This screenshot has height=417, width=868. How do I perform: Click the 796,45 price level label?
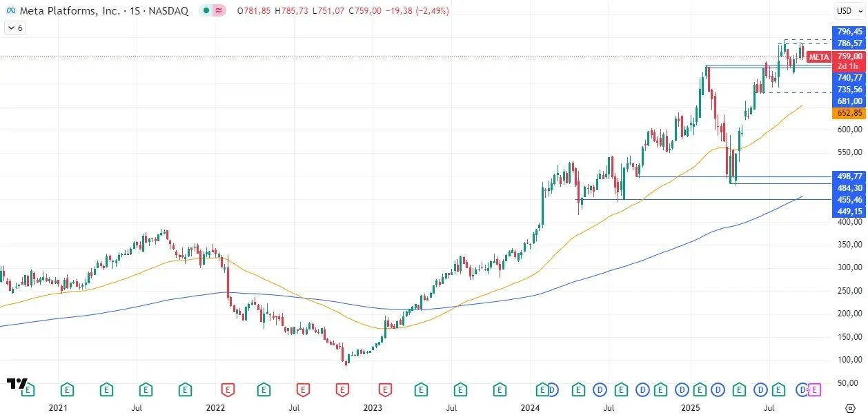[849, 32]
